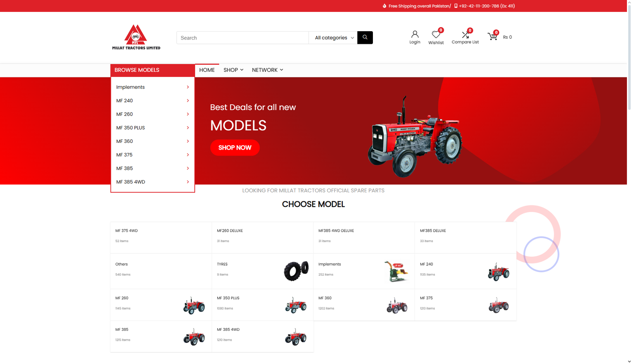Screen dimensions: 632x364
Task: Open the Login user icon
Action: pos(414,35)
